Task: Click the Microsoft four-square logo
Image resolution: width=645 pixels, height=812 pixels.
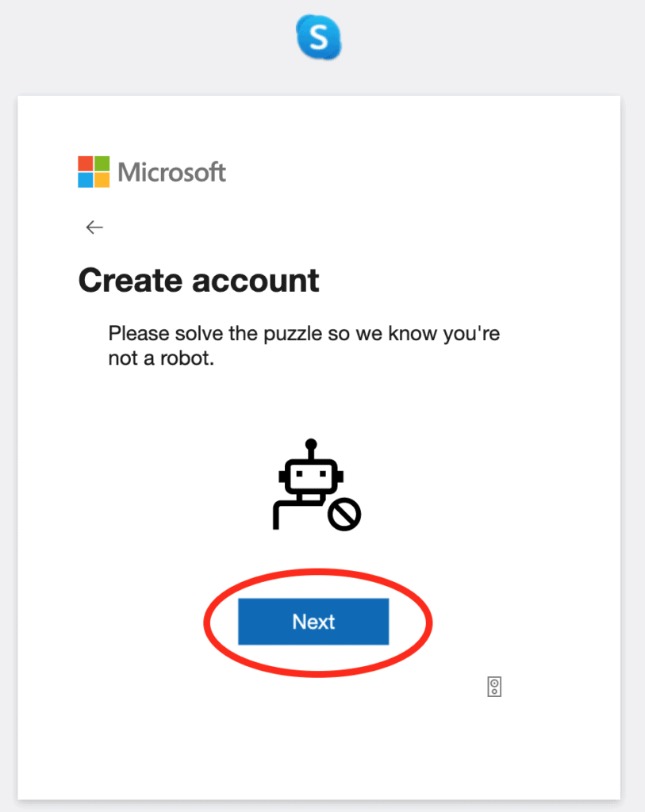Action: 94,171
